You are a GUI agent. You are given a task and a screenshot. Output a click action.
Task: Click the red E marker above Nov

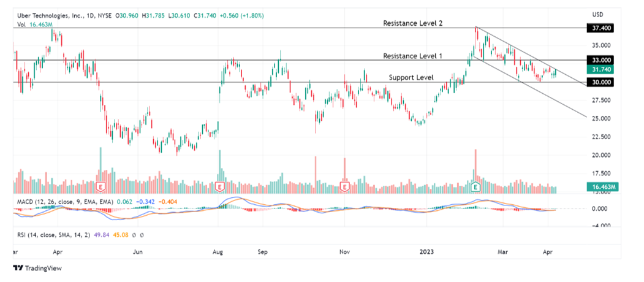344,188
